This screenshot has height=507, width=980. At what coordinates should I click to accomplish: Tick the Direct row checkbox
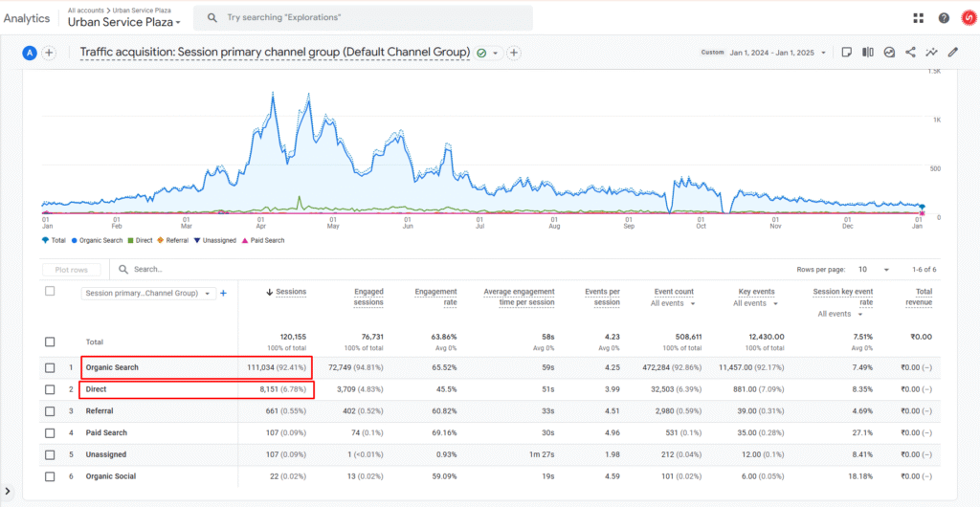coord(50,389)
